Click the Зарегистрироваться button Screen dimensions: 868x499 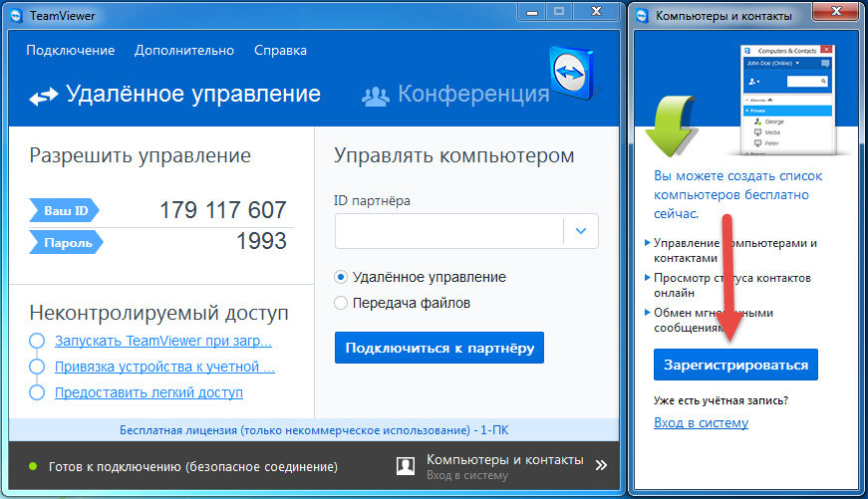click(x=735, y=365)
